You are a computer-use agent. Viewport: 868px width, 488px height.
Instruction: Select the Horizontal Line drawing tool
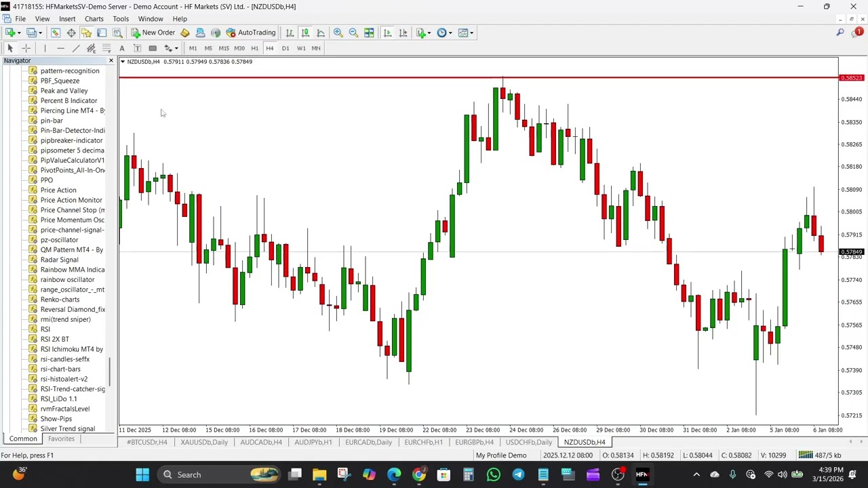point(60,48)
